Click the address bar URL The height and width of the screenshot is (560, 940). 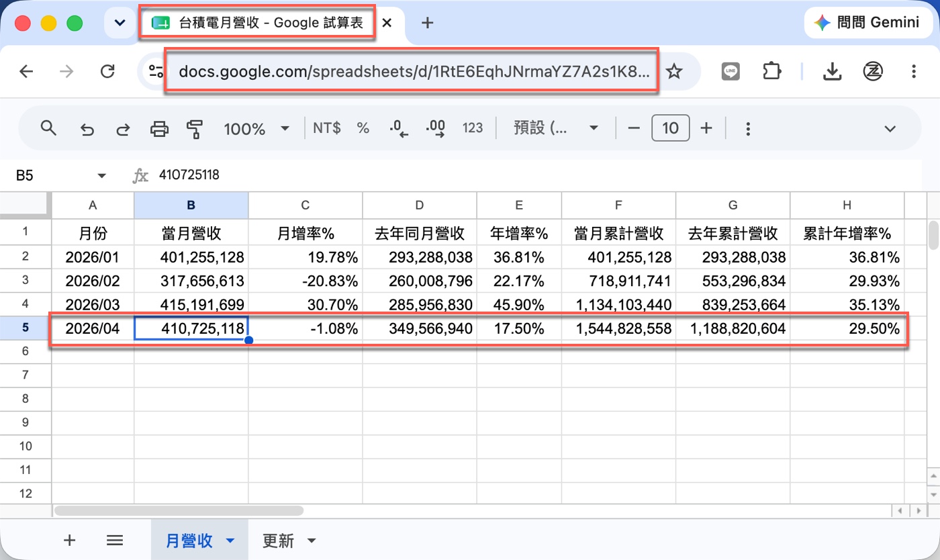414,72
